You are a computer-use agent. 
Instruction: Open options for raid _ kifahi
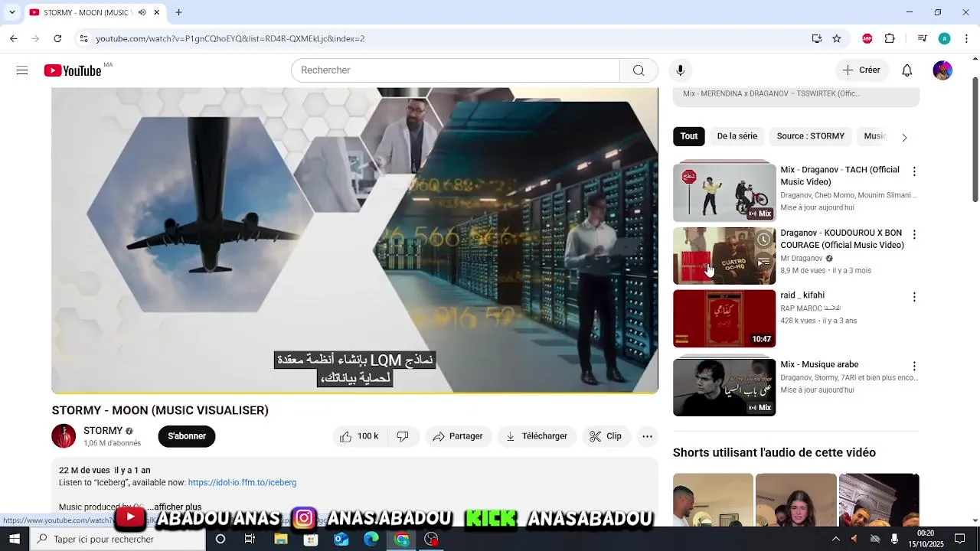[913, 297]
